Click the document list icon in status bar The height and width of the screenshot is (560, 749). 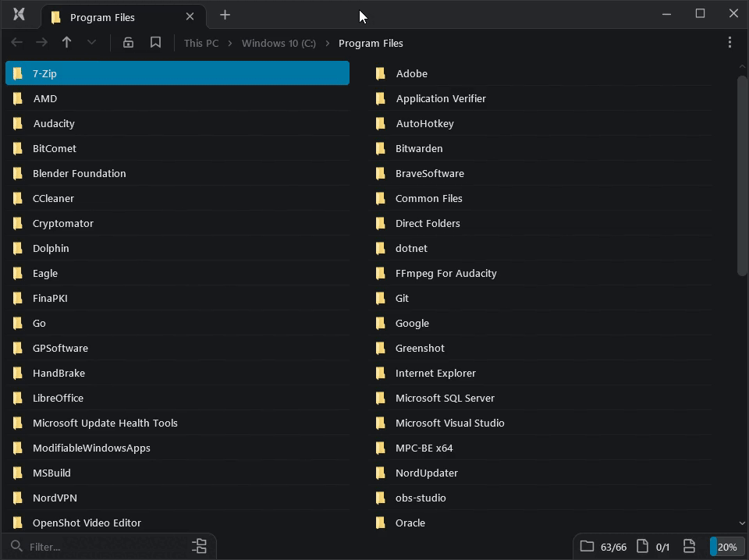coord(689,546)
